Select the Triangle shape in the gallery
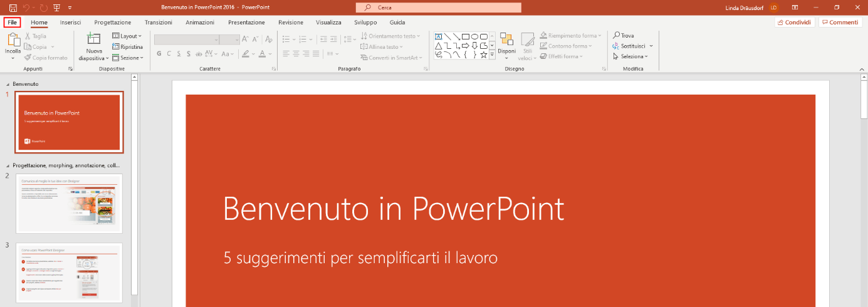This screenshot has width=868, height=307. [439, 45]
